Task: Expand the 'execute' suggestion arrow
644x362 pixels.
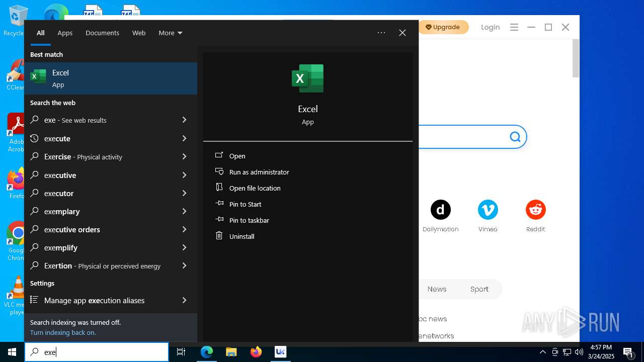Action: (x=184, y=138)
